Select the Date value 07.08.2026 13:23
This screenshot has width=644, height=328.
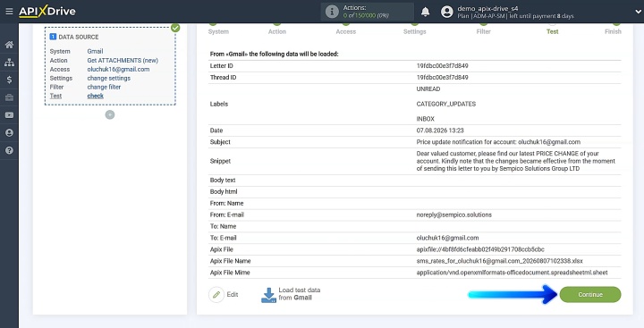point(440,130)
